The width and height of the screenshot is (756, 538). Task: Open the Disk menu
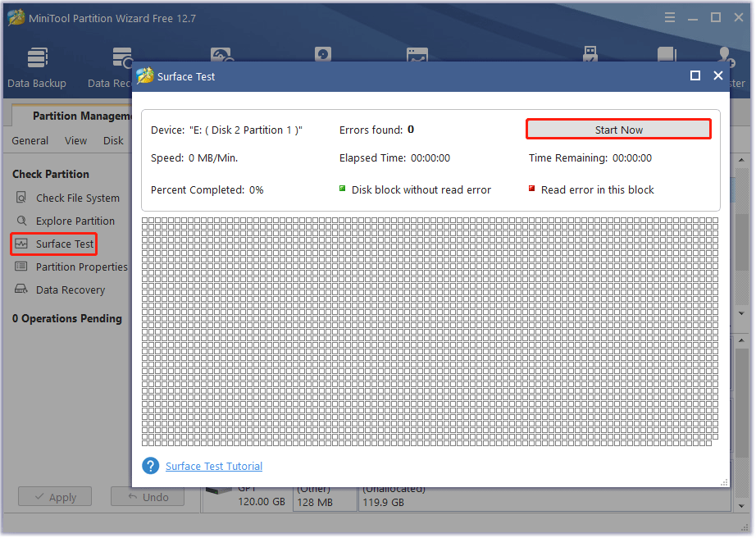point(113,140)
